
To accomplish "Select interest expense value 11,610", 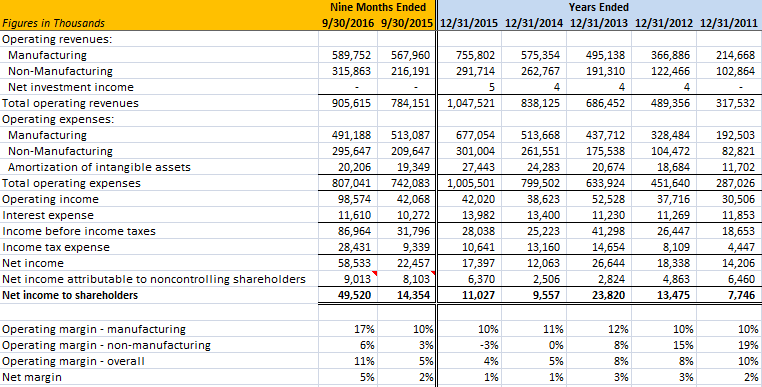I will pos(355,215).
